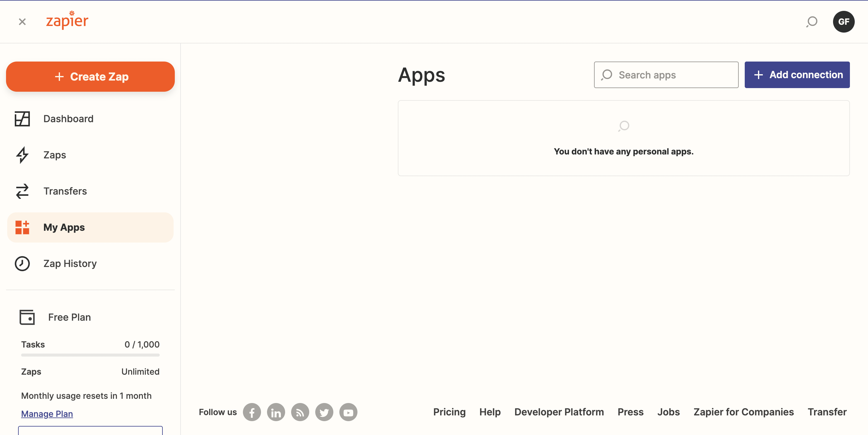Click the My Apps grid icon
This screenshot has height=435, width=868.
pyautogui.click(x=22, y=227)
